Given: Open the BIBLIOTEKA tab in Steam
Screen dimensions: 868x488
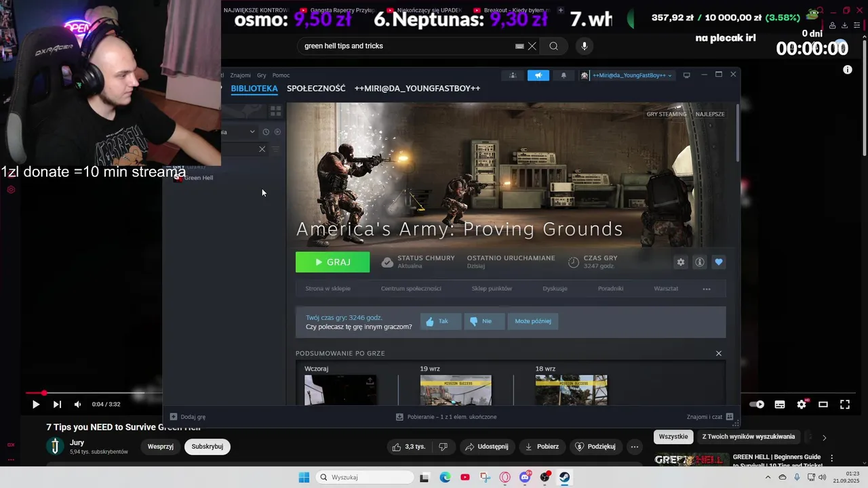Looking at the screenshot, I should point(254,89).
